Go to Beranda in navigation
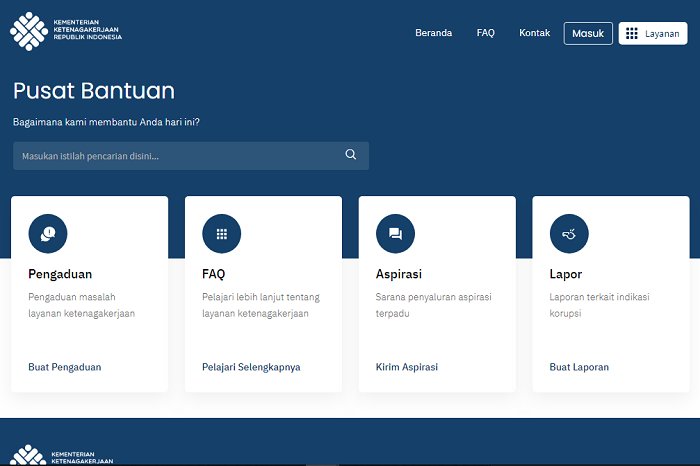The height and width of the screenshot is (466, 700). pos(433,33)
